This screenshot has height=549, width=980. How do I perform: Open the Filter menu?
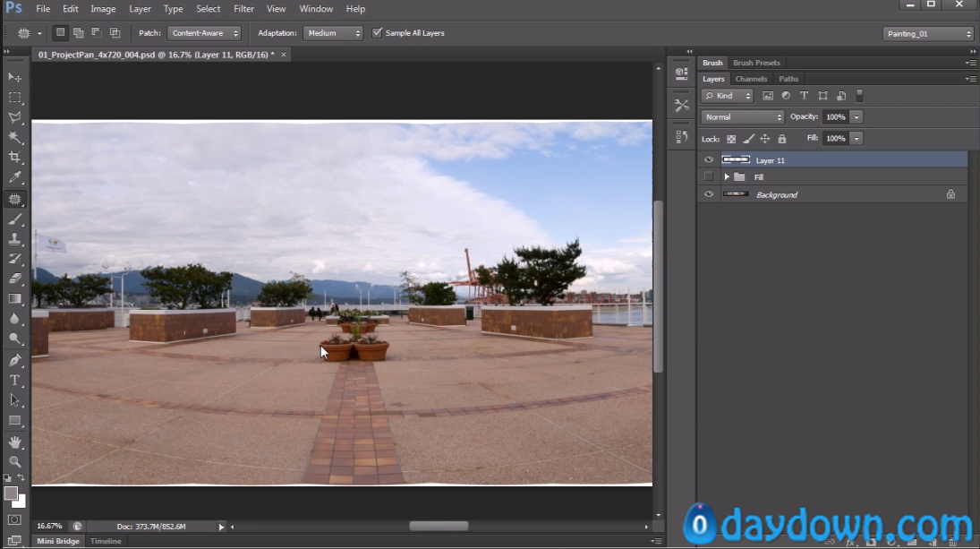(243, 9)
